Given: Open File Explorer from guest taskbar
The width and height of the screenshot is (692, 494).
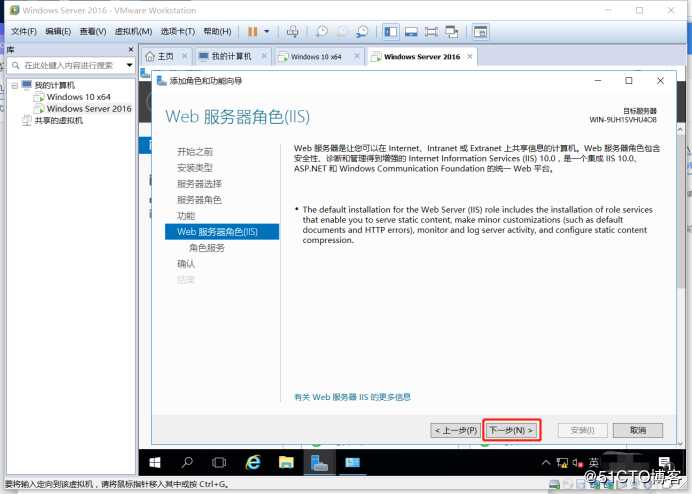Looking at the screenshot, I should click(286, 463).
